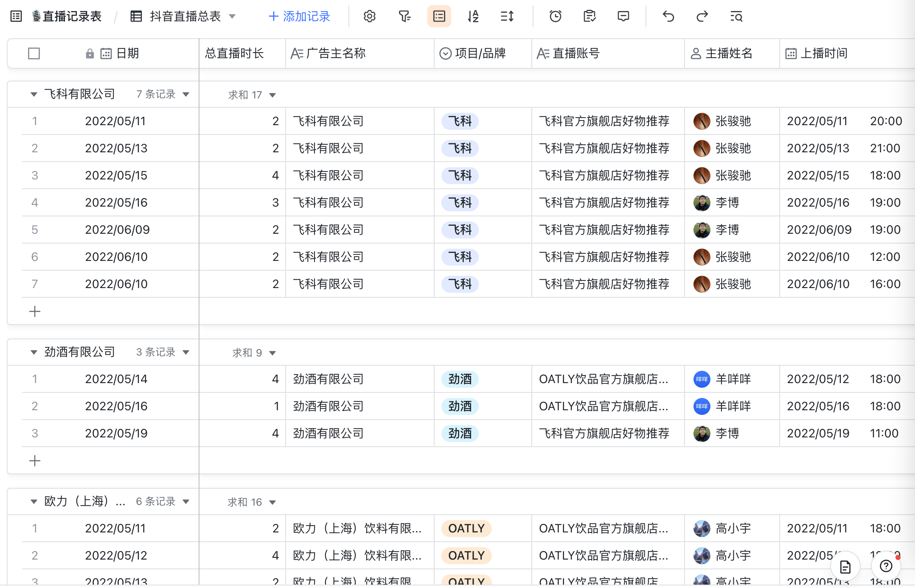The height and width of the screenshot is (588, 915).
Task: Open the 抖音直播总表 view dropdown
Action: [232, 17]
